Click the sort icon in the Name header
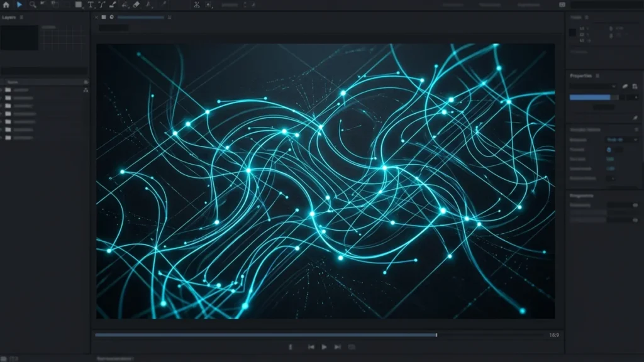 [86, 82]
